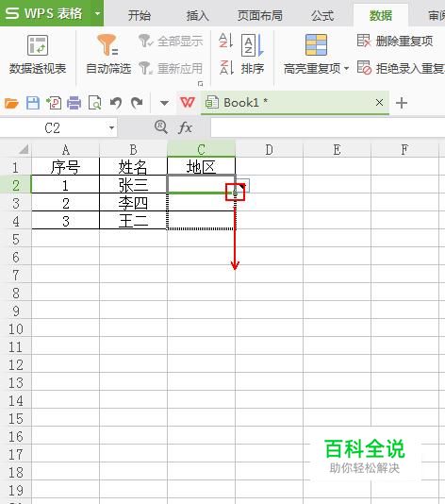Click the formula bar input

(327, 128)
